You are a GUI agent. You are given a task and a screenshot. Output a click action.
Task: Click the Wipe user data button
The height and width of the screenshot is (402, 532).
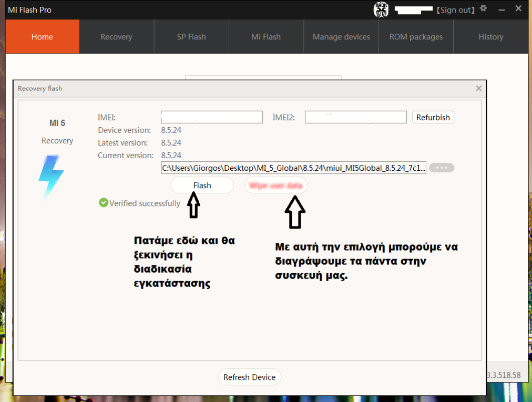coord(276,185)
